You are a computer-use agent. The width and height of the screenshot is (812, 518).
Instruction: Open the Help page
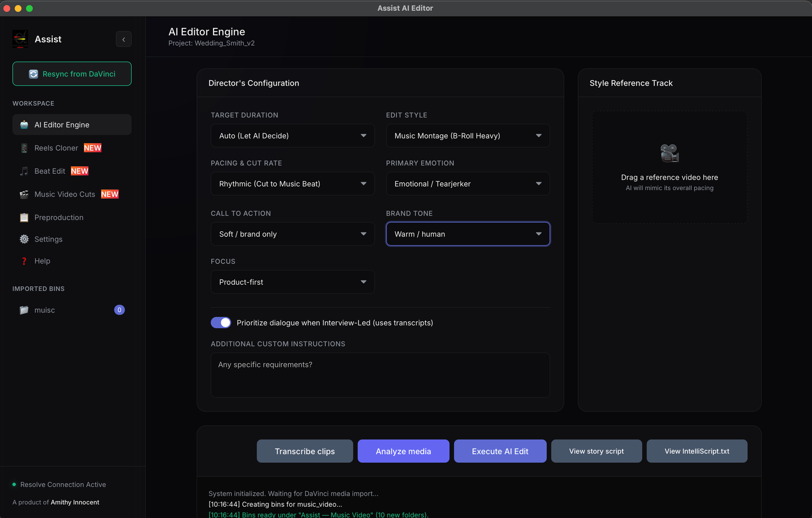click(x=72, y=261)
